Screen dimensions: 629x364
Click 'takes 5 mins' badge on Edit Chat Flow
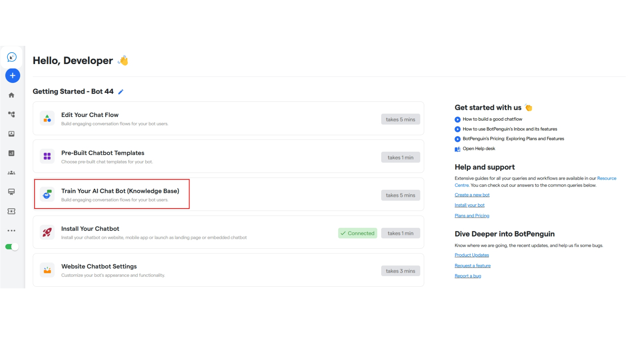pos(400,119)
